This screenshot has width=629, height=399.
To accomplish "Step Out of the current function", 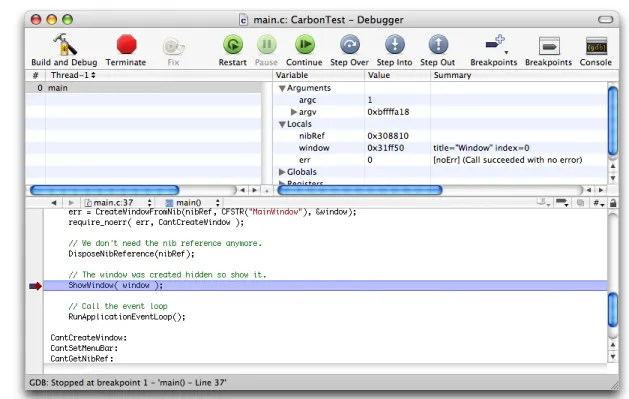I will (x=438, y=45).
